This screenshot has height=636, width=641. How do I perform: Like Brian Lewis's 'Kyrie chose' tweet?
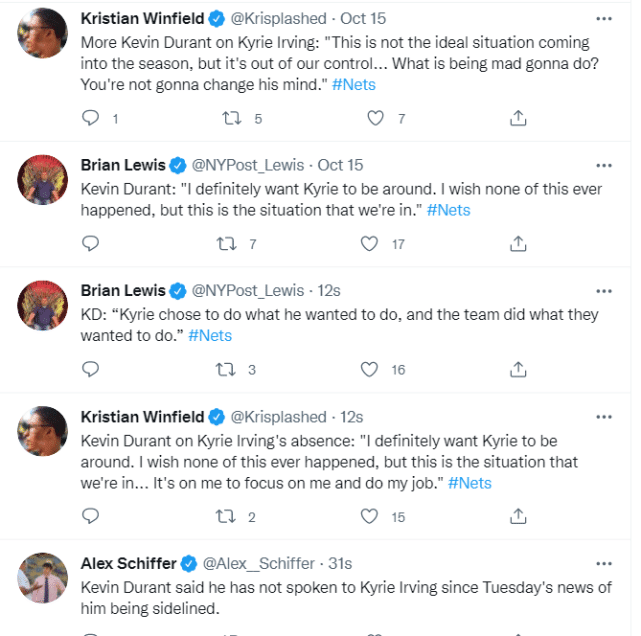point(370,369)
